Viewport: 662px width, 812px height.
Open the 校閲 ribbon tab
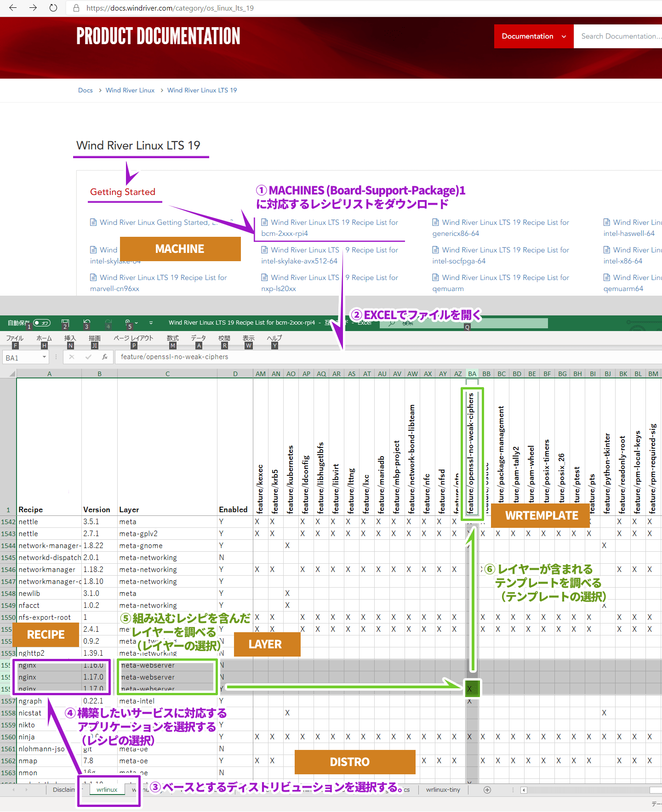pyautogui.click(x=224, y=338)
